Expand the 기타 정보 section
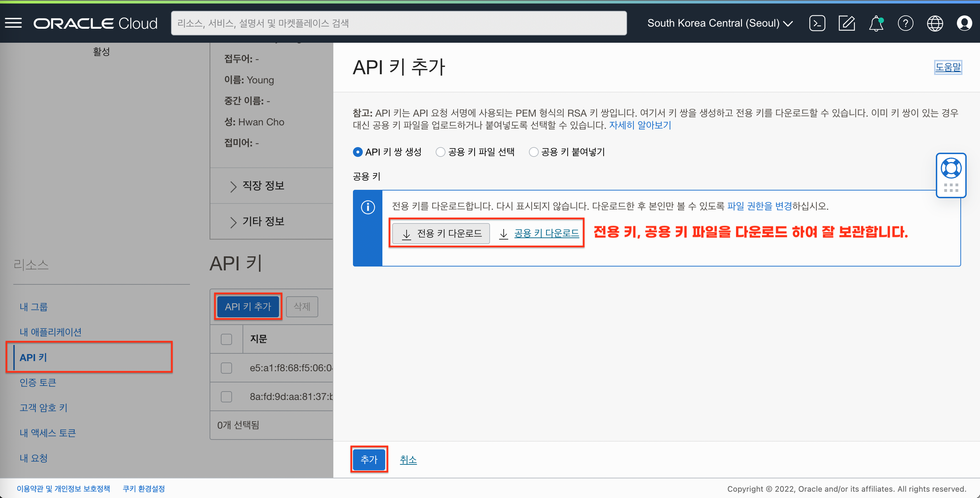The image size is (980, 498). coord(258,222)
